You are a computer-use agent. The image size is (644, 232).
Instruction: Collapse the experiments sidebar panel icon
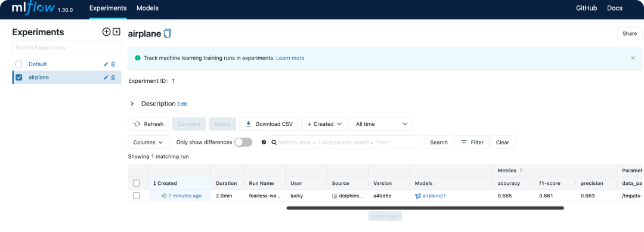[x=117, y=32]
